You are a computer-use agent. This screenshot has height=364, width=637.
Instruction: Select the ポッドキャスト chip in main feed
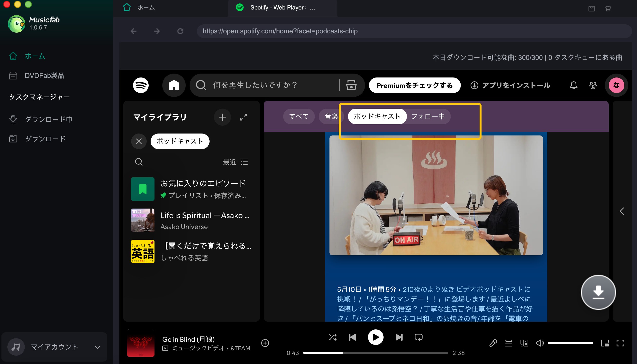click(x=377, y=116)
